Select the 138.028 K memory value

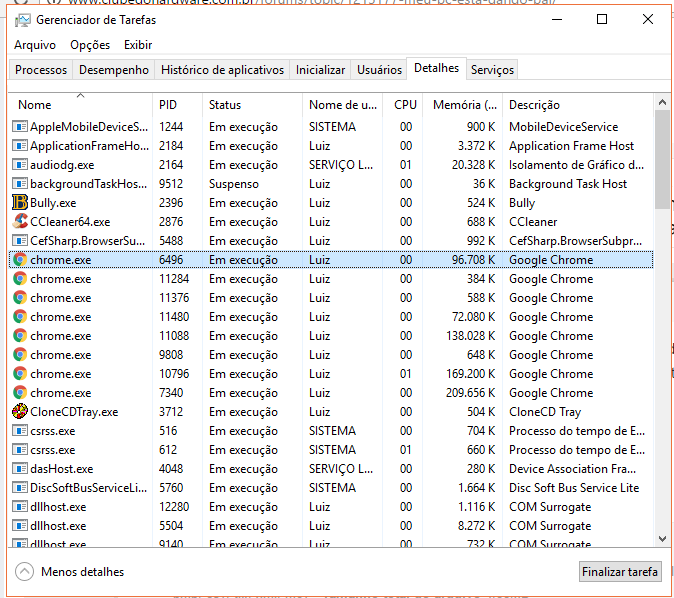click(470, 336)
